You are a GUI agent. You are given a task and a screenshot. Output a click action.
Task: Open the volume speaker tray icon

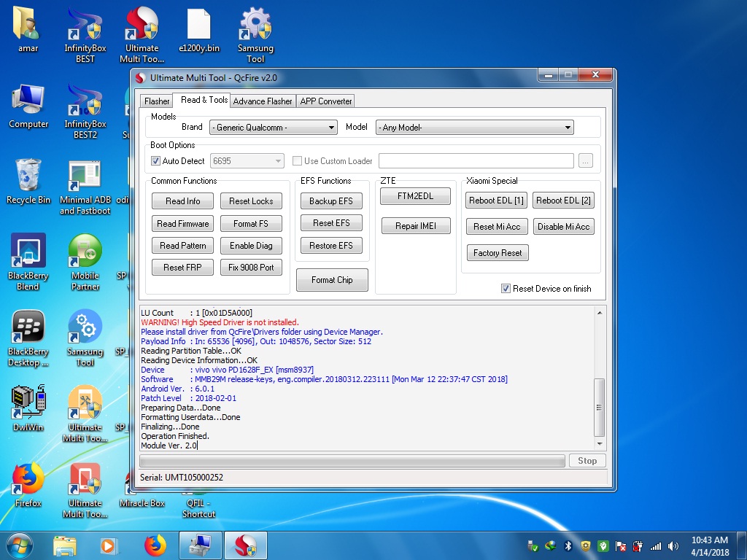(x=673, y=546)
